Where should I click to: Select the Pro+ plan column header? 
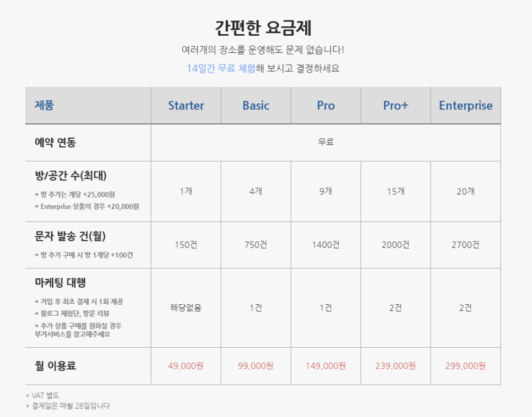point(395,106)
